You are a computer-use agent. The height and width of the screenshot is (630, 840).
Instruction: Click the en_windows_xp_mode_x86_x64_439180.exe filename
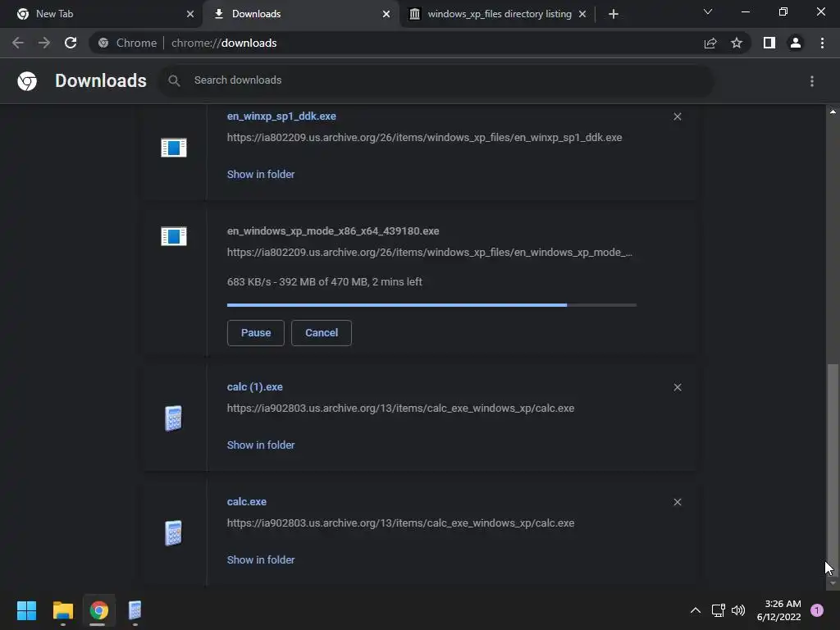click(x=333, y=231)
